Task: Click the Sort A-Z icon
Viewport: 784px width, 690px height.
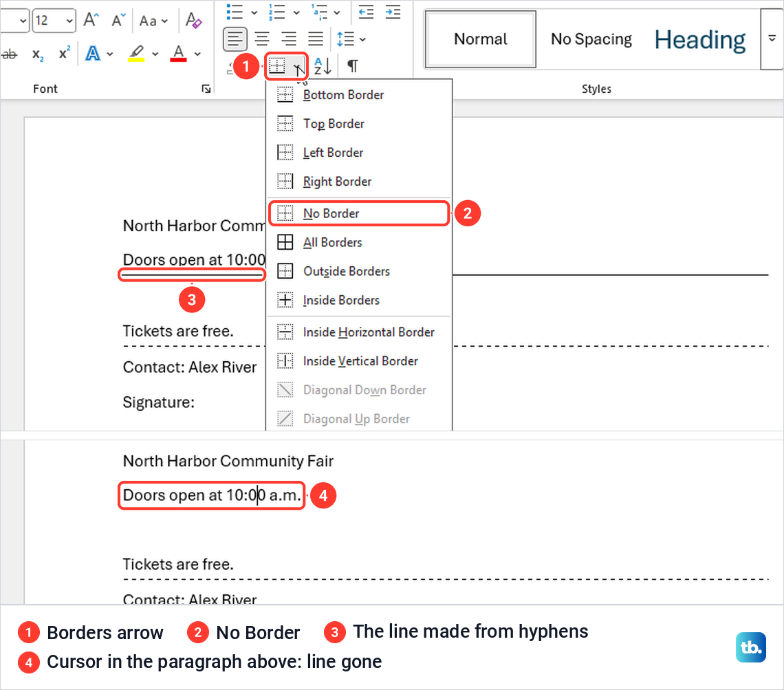Action: (323, 65)
